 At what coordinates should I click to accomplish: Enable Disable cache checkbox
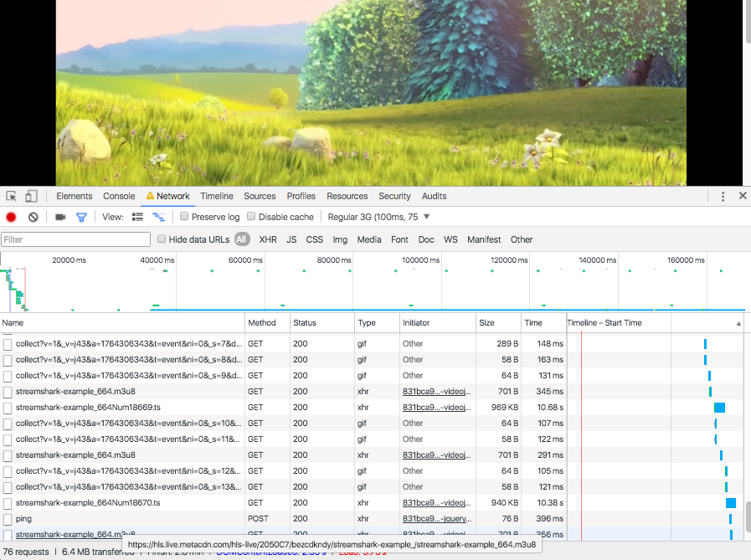251,217
